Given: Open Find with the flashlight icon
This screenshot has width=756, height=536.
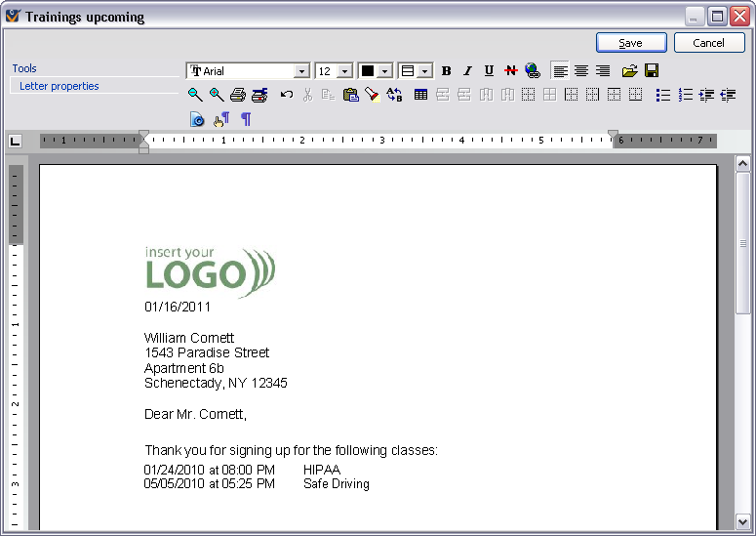Looking at the screenshot, I should [x=372, y=95].
